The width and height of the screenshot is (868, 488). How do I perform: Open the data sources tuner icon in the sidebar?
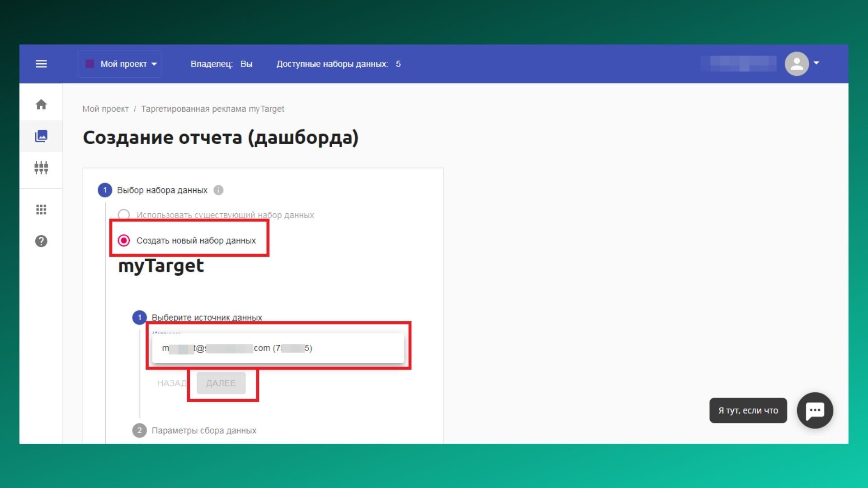tap(41, 168)
